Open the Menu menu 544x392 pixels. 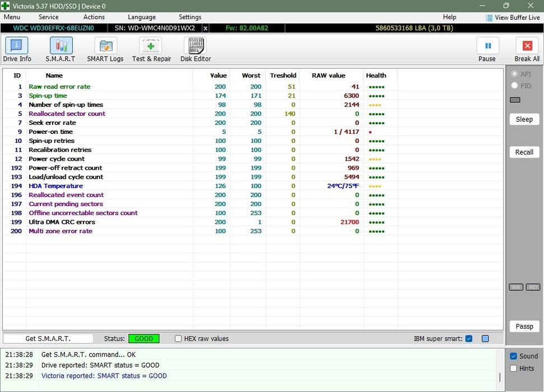tap(12, 17)
